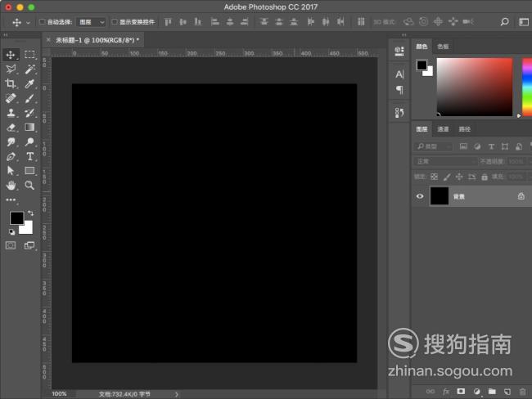This screenshot has width=532, height=399.
Task: Select the Magic Wand tool
Action: point(29,69)
